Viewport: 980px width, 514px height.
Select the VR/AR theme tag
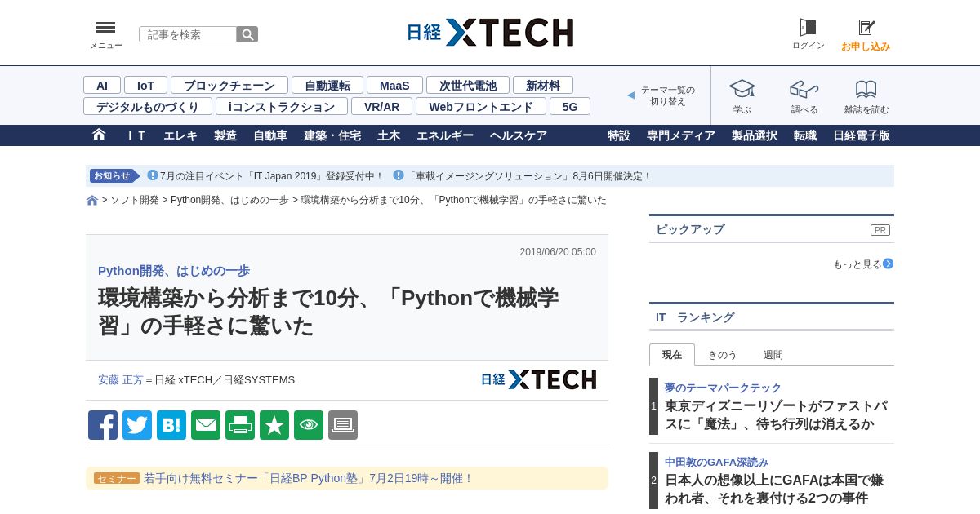pyautogui.click(x=381, y=106)
